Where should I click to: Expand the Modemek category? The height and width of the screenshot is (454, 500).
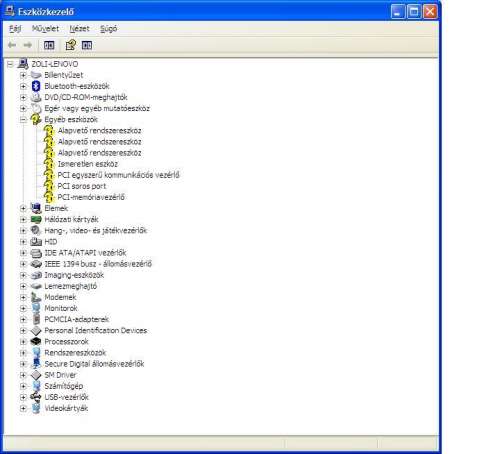(x=23, y=297)
